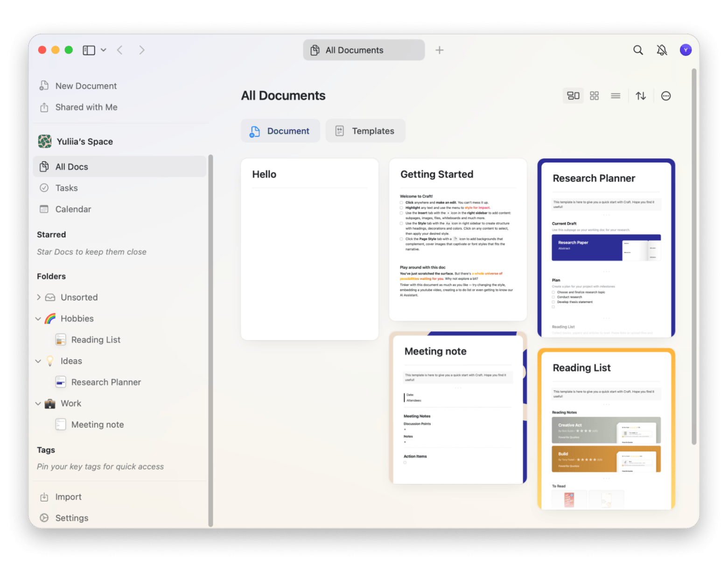
Task: Click the Document create button
Action: coord(280,131)
